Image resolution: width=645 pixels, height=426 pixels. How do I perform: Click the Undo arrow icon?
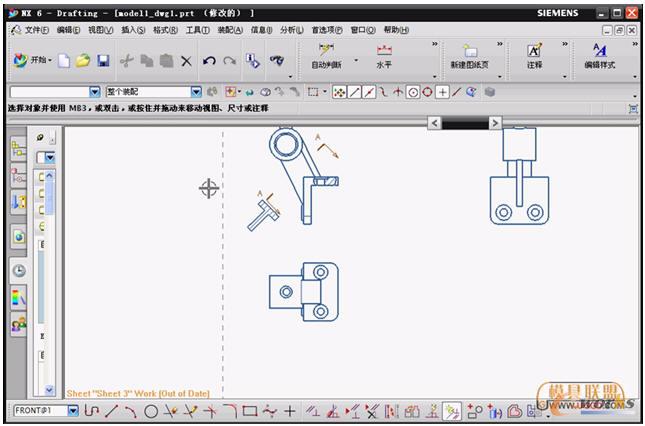coord(208,61)
